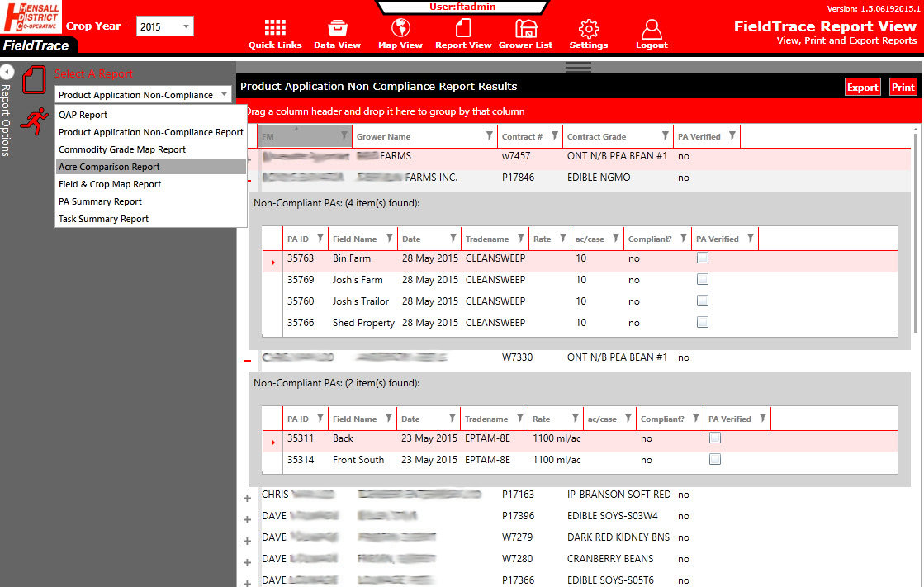Image resolution: width=924 pixels, height=587 pixels.
Task: Collapse the P17846 contract row
Action: coord(249,180)
